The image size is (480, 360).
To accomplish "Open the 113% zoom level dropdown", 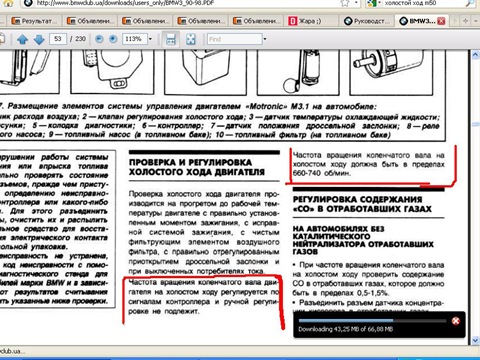I will (x=150, y=39).
